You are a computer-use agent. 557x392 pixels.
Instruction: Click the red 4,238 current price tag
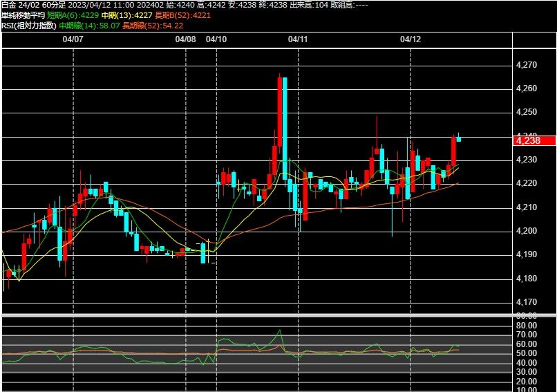pos(535,140)
